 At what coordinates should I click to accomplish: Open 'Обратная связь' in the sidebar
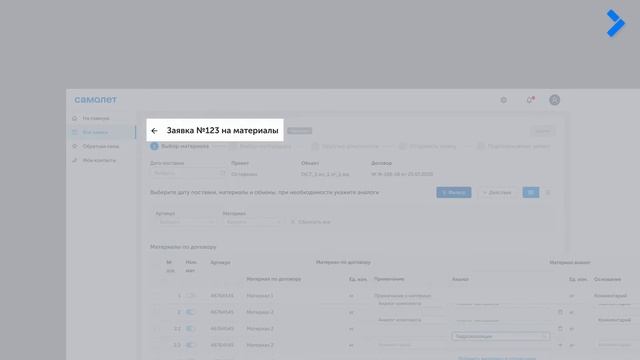click(x=100, y=146)
